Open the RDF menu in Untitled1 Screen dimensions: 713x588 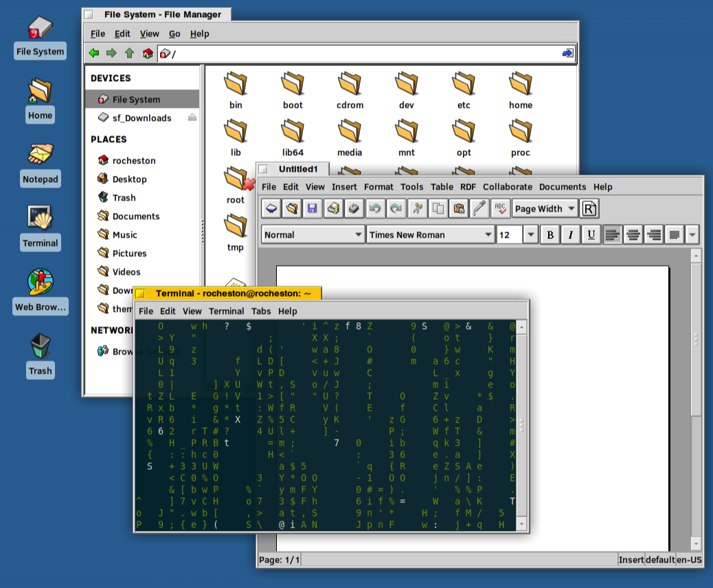(468, 187)
